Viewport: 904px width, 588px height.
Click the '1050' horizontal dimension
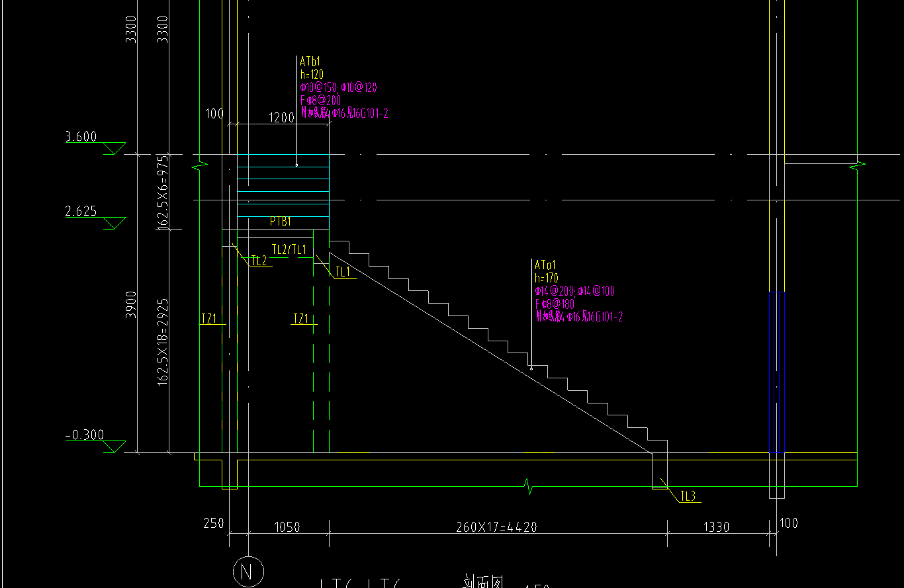[x=287, y=527]
